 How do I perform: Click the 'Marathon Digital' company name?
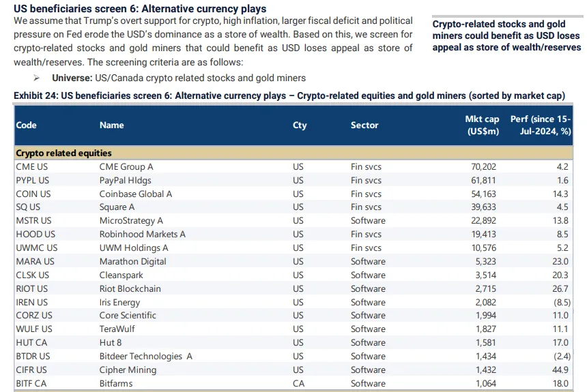[133, 262]
